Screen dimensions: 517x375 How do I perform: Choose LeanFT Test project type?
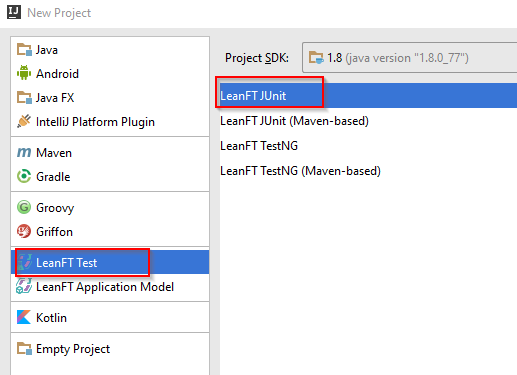click(x=110, y=262)
